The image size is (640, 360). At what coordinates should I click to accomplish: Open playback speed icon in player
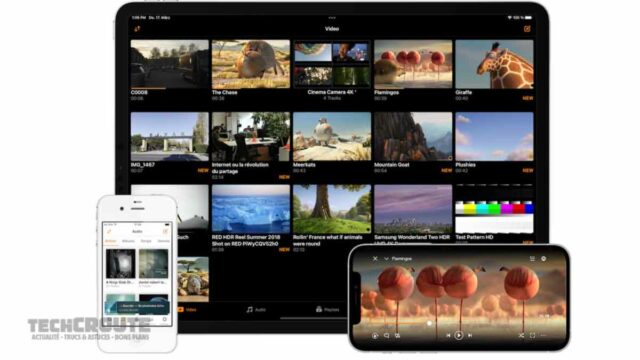[375, 336]
